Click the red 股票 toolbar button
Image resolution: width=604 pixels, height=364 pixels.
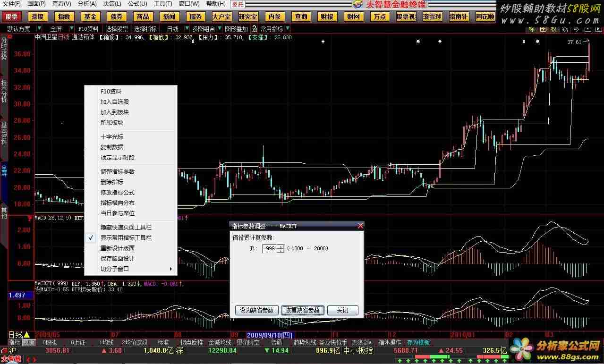coord(11,17)
